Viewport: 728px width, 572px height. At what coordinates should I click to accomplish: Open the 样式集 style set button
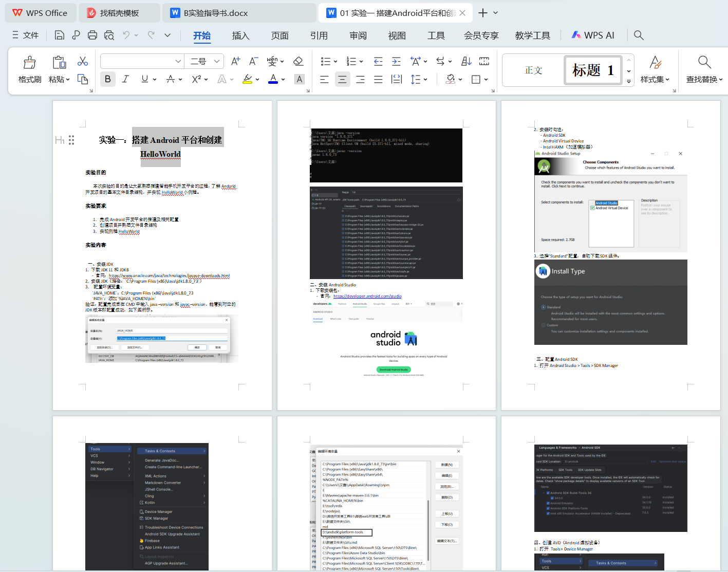coord(655,69)
